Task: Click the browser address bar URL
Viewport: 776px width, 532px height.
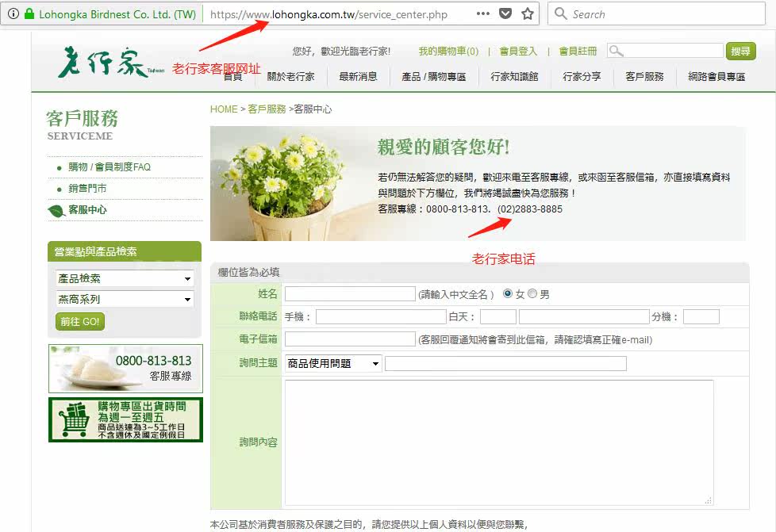Action: pyautogui.click(x=328, y=13)
